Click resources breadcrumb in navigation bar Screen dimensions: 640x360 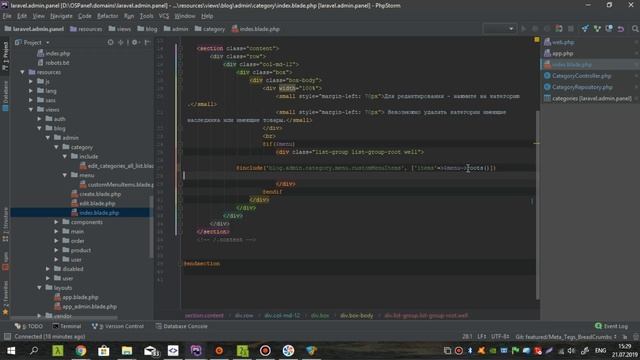click(x=86, y=29)
